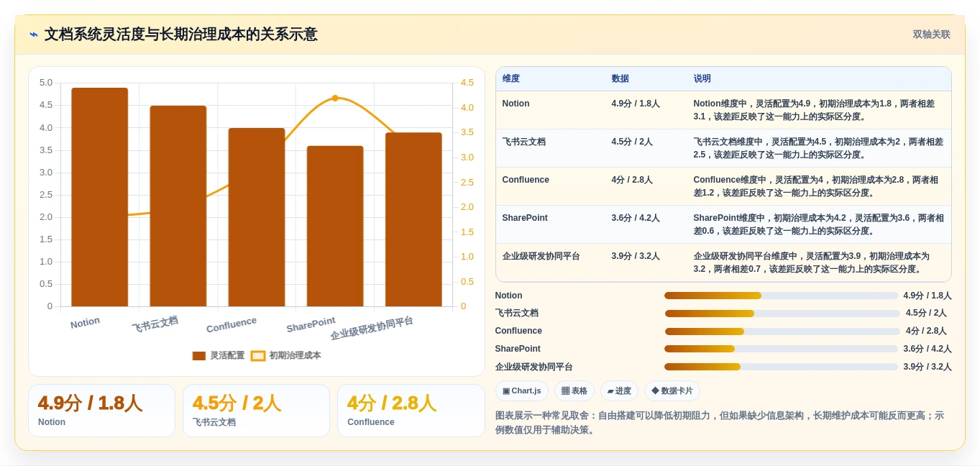
Task: Click the lightning icon beside the title
Action: (x=34, y=35)
